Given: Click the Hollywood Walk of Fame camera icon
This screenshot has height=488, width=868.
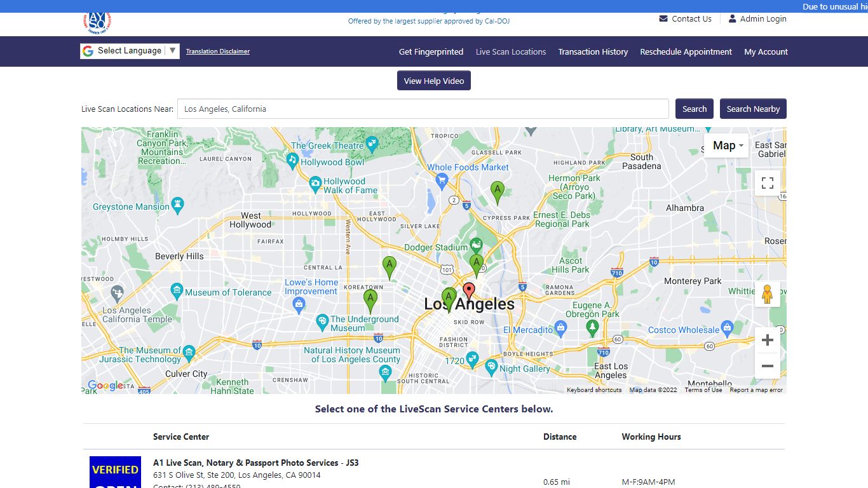Looking at the screenshot, I should point(315,185).
